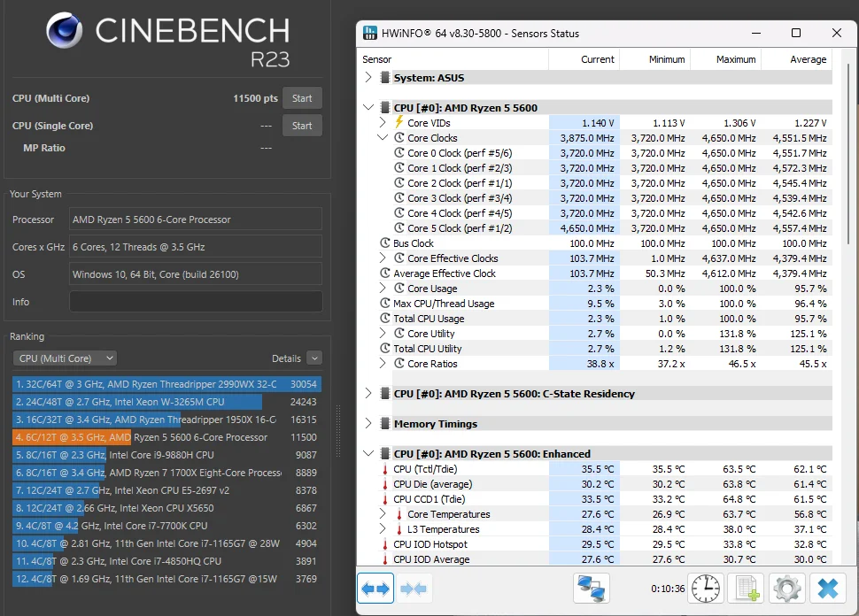Screen dimensions: 859x616
Task: Expand the Memory Timings group
Action: point(368,423)
